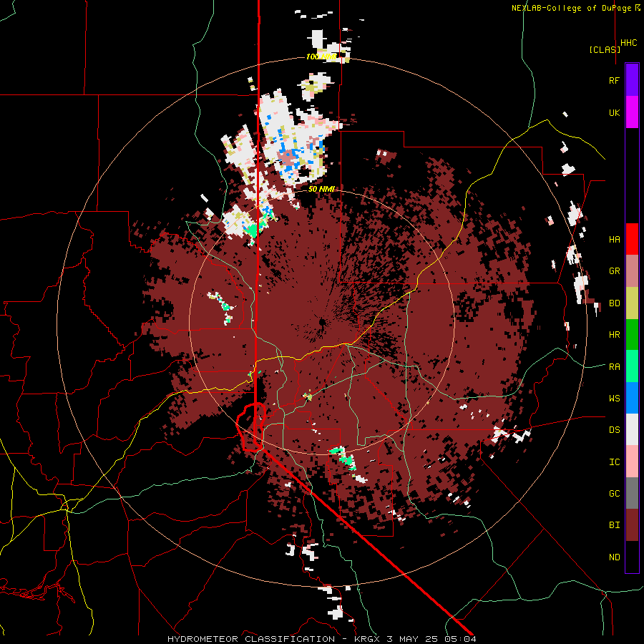Click the RA light green swatch
Screen dimensions: 644x644
click(x=632, y=366)
